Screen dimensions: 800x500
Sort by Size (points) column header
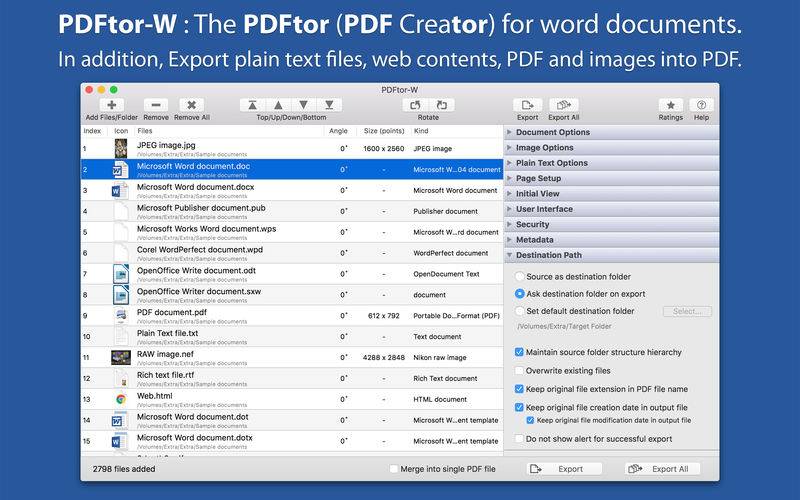coord(384,131)
